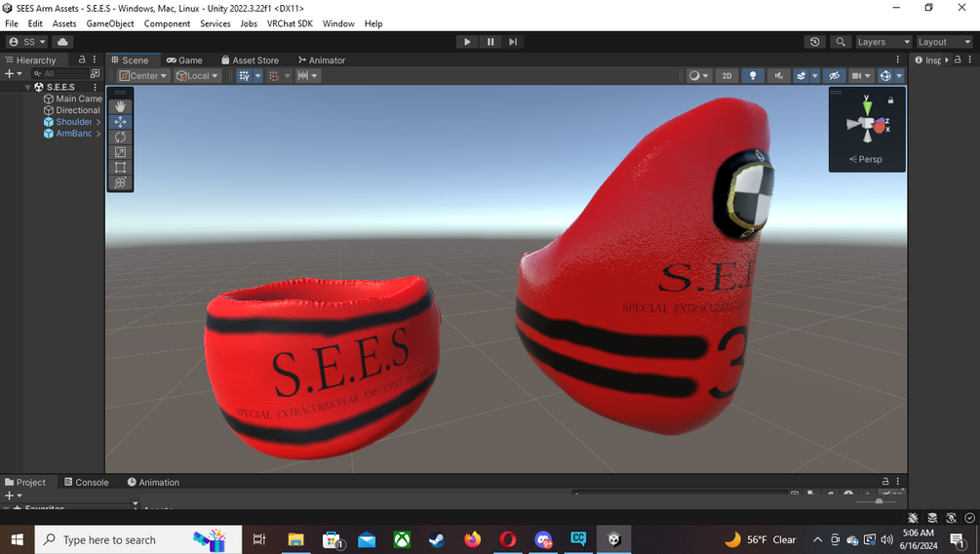Open the Center pivot mode dropdown
Screen dimensions: 980x554
tap(143, 76)
